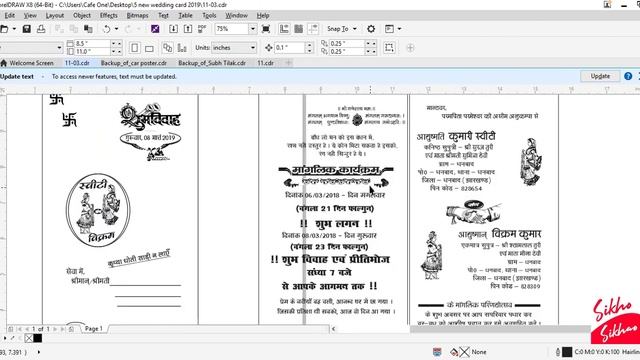
Task: Expand the Open folder dropdown arrow
Action: click(x=14, y=29)
